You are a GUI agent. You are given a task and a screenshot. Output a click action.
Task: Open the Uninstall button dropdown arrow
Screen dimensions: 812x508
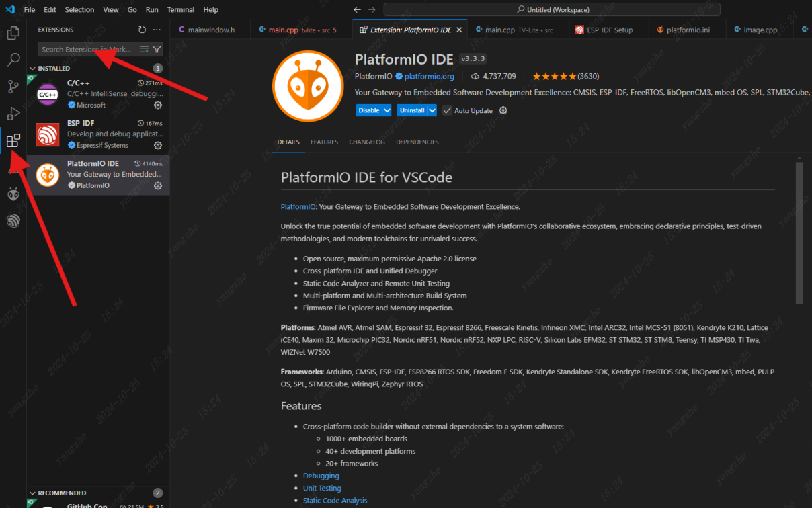click(x=432, y=110)
